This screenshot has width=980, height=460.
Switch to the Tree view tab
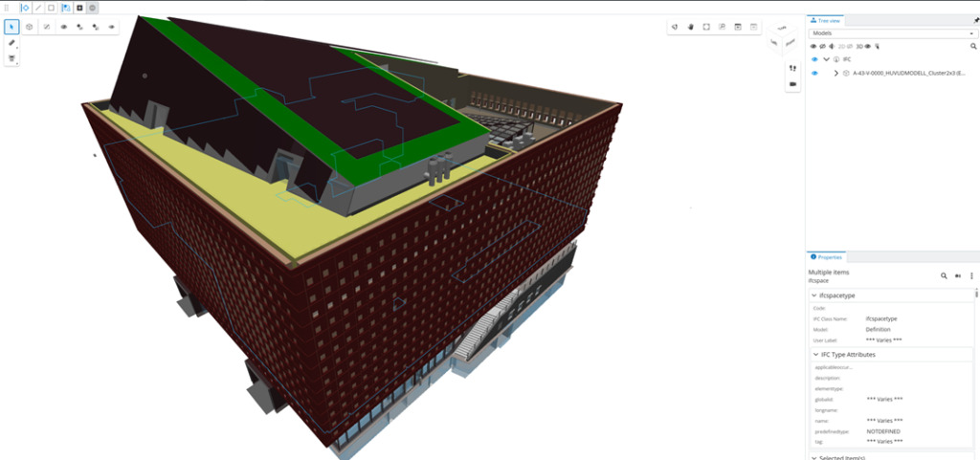[x=827, y=19]
